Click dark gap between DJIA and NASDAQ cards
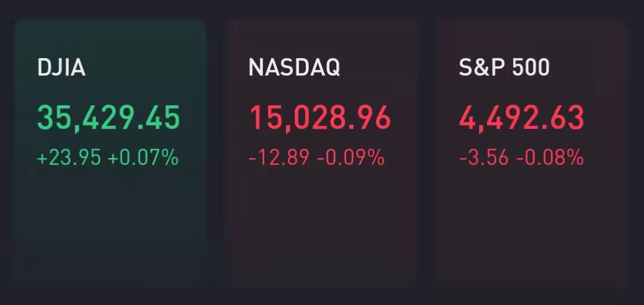Viewport: 644px width, 305px height. pos(215,152)
